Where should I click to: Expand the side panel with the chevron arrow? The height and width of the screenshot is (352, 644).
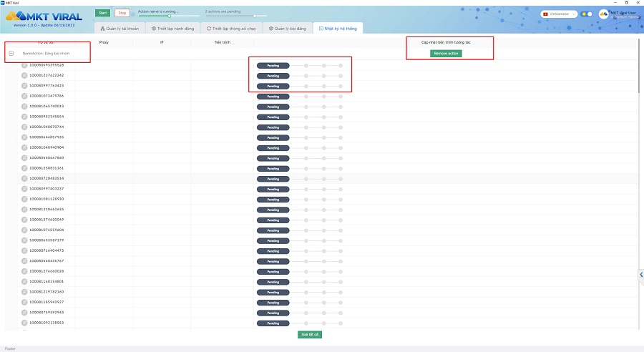(641, 274)
